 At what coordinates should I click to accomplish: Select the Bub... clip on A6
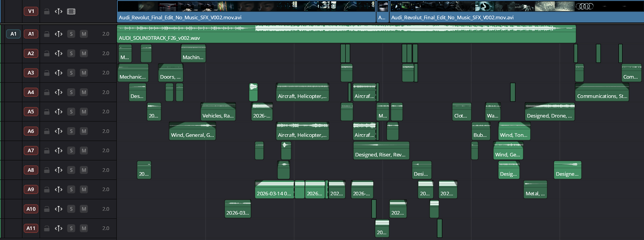tap(481, 131)
